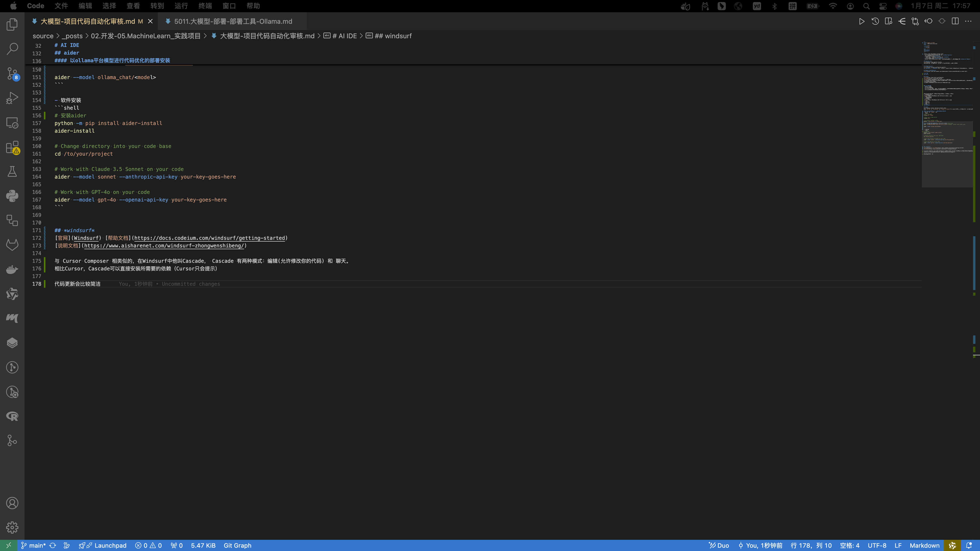
Task: Open the Extensions panel icon
Action: pyautogui.click(x=12, y=147)
